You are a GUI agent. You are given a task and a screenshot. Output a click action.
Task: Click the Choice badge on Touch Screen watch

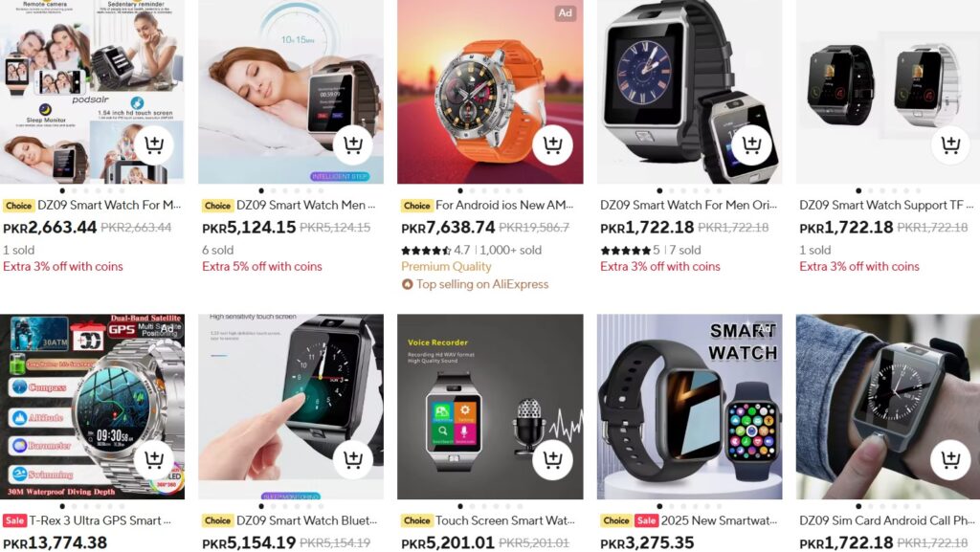pyautogui.click(x=417, y=520)
